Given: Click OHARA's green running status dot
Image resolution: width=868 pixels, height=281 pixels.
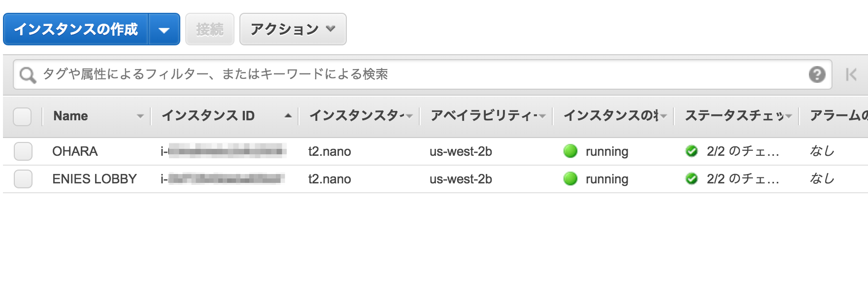Looking at the screenshot, I should tap(570, 151).
